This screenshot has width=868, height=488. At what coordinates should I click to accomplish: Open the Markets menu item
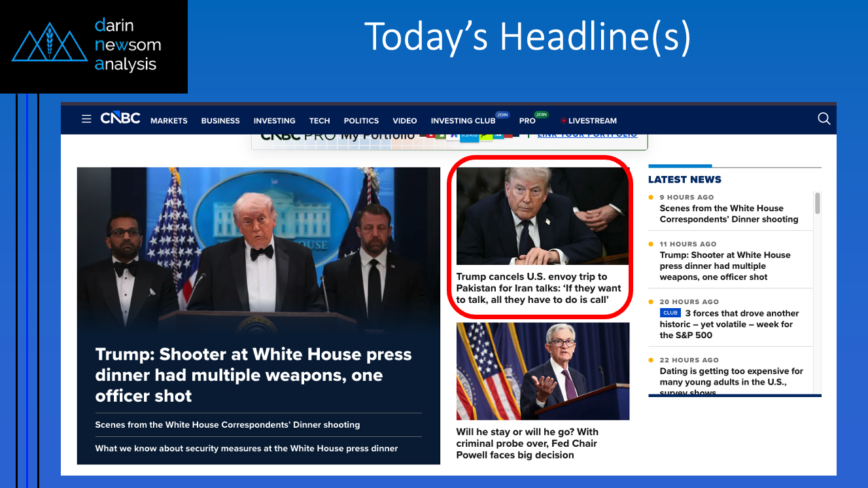click(x=169, y=121)
